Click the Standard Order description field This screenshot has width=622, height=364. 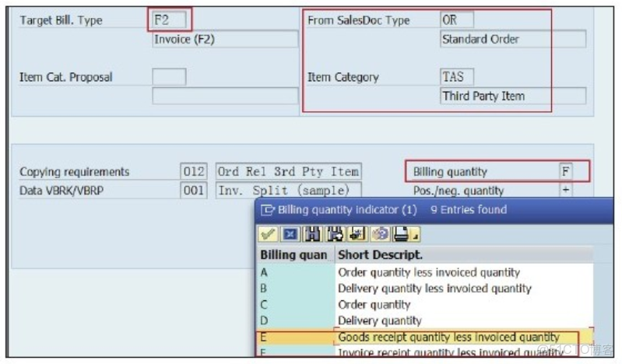513,39
